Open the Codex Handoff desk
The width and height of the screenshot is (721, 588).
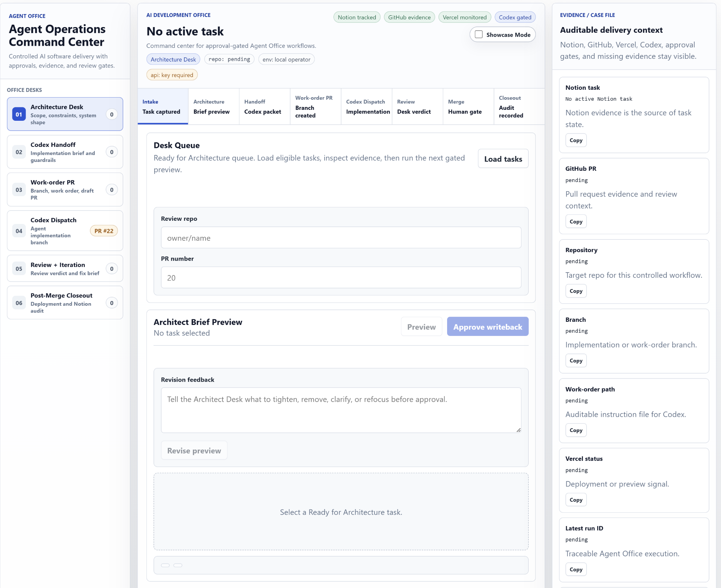[65, 152]
